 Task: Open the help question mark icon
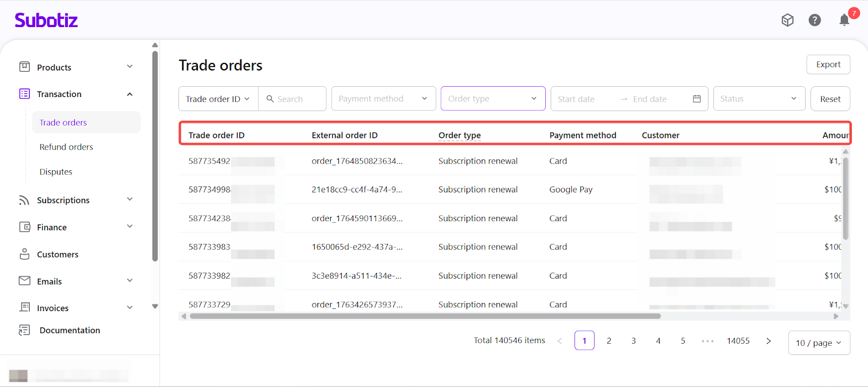point(814,21)
